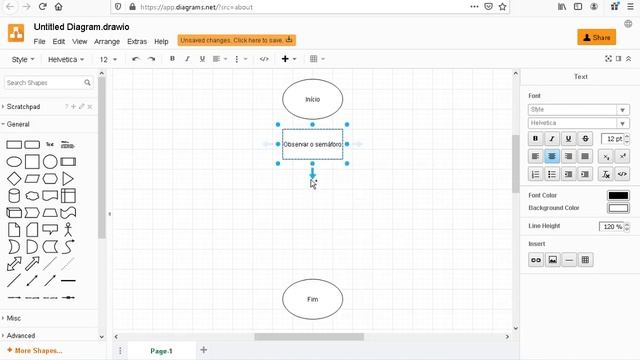The height and width of the screenshot is (360, 640).
Task: Click the redo arrow in the toolbar
Action: tap(151, 59)
